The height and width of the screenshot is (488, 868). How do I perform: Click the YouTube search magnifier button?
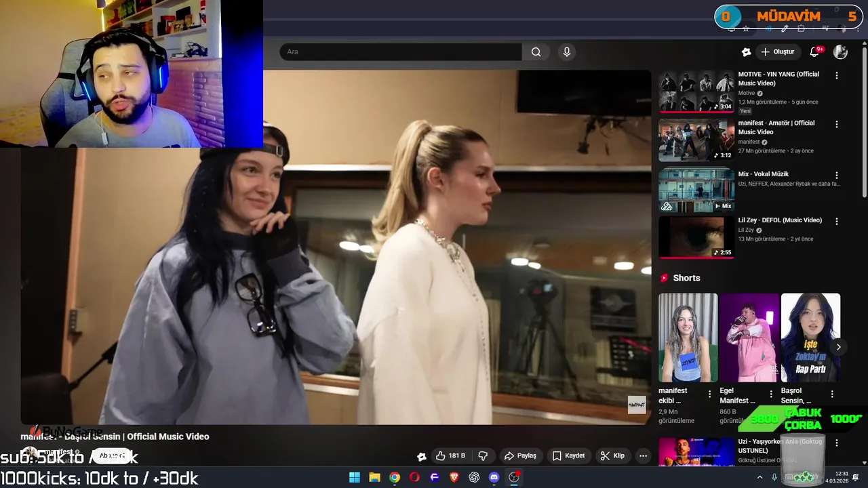[536, 52]
